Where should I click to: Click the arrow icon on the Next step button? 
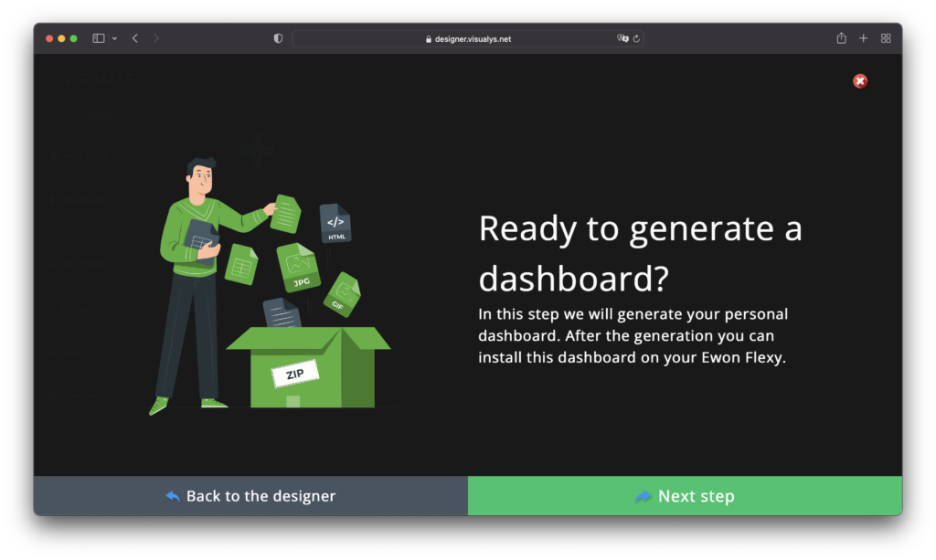(x=643, y=495)
